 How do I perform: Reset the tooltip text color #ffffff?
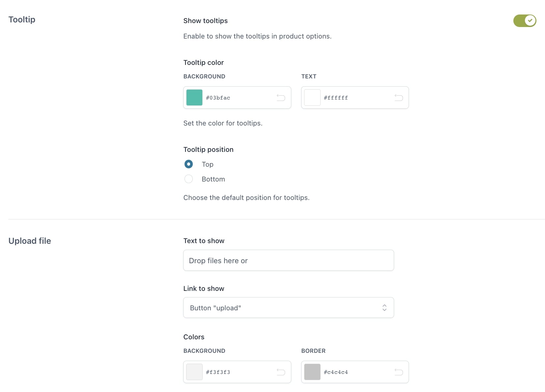pyautogui.click(x=399, y=98)
